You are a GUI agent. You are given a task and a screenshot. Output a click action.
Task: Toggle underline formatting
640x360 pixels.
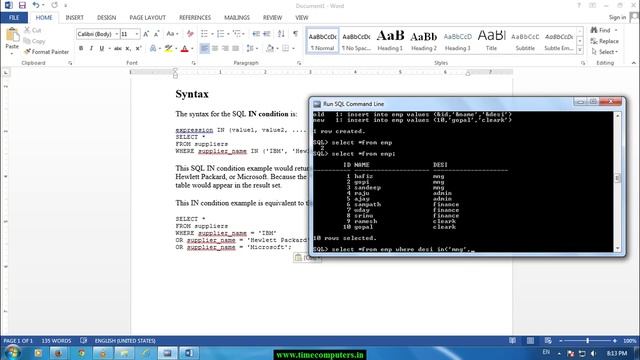[x=101, y=48]
